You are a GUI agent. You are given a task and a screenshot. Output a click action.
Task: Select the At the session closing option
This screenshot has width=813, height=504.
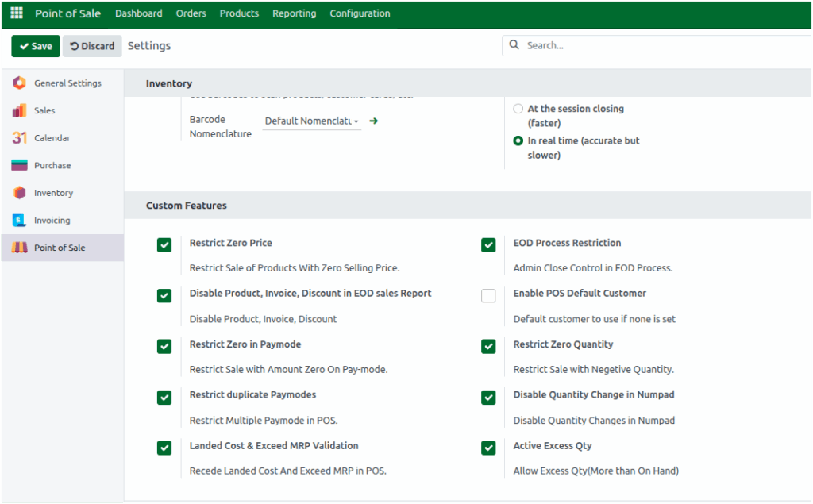(x=517, y=109)
